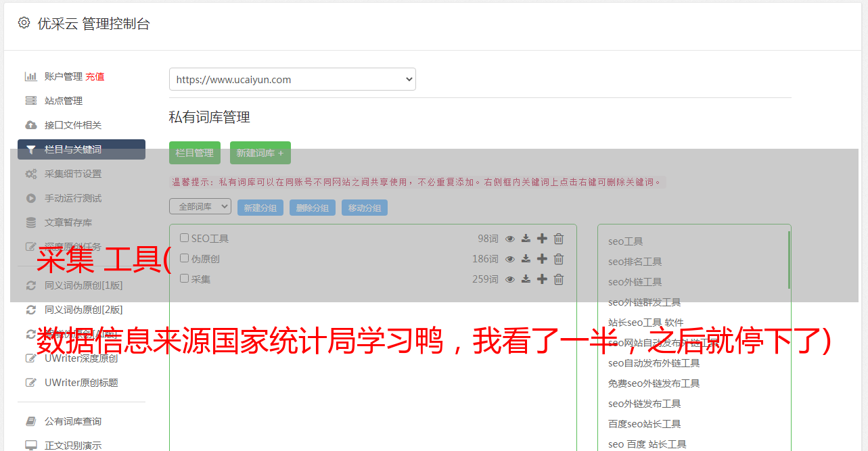868x451 pixels.
Task: Delete the 采集 library trash icon
Action: (x=559, y=279)
